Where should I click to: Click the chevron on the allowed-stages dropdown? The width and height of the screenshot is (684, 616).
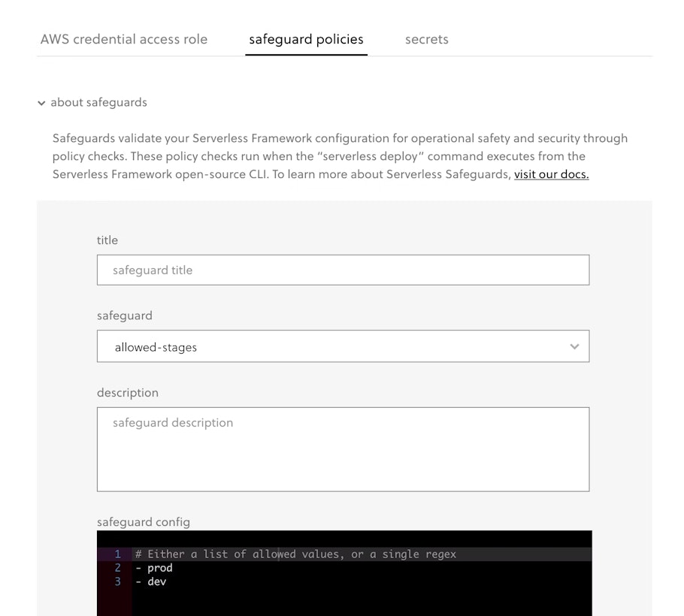[574, 346]
